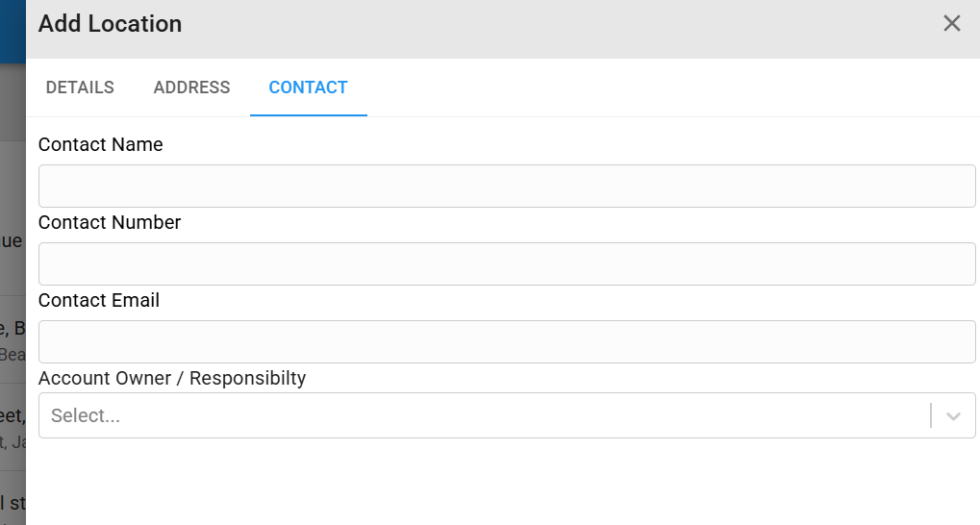The width and height of the screenshot is (980, 525).
Task: Click the Select... placeholder text
Action: pos(86,415)
